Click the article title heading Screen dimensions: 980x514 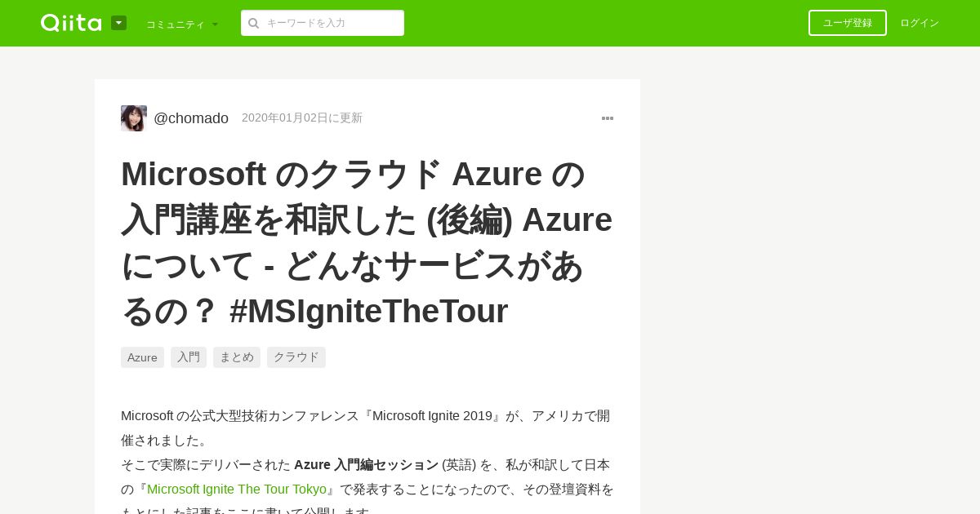(367, 242)
